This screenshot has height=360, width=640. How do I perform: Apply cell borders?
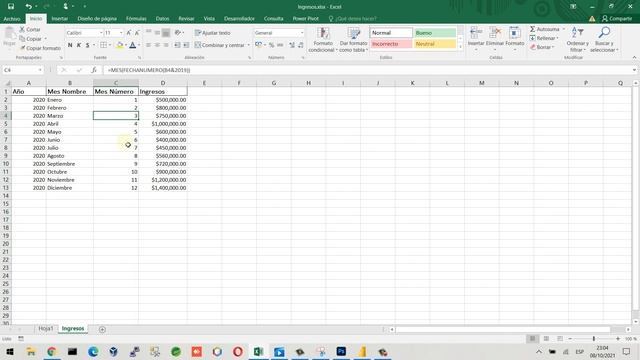(104, 45)
